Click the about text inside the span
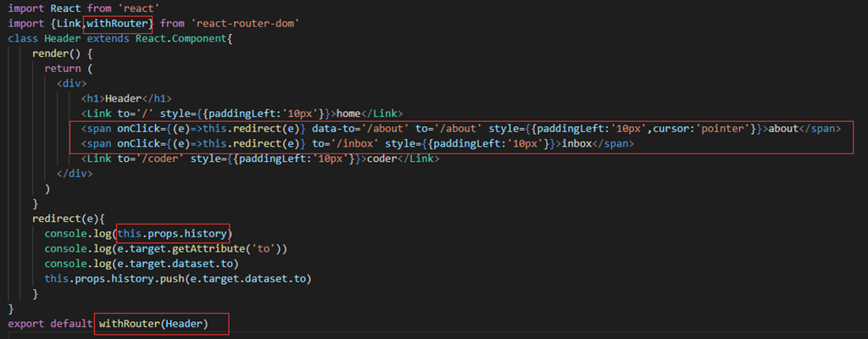 [783, 129]
